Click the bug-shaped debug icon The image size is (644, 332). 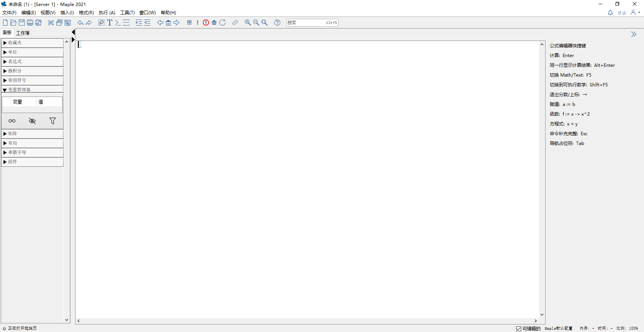214,23
